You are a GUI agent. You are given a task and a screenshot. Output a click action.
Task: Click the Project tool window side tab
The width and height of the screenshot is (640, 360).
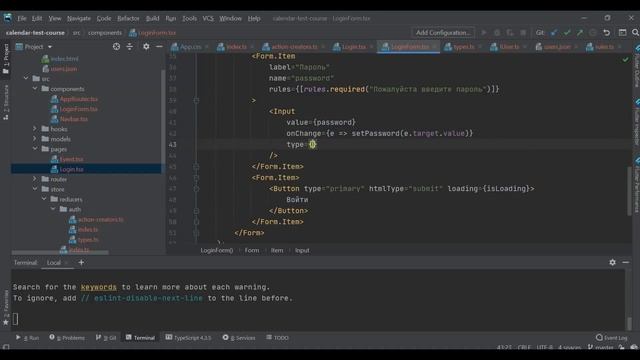click(6, 58)
